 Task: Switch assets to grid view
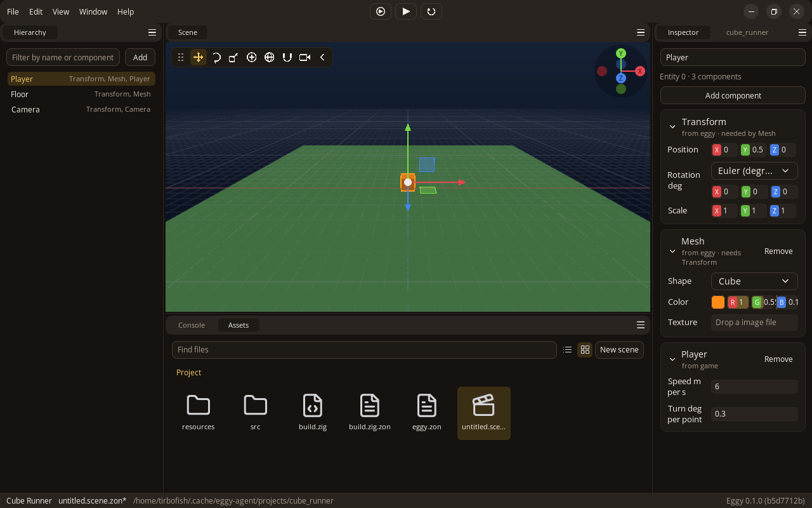[585, 349]
